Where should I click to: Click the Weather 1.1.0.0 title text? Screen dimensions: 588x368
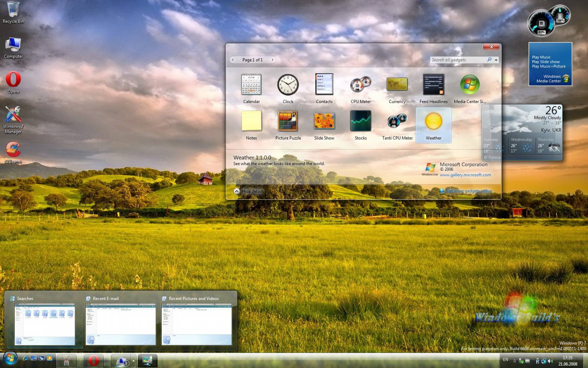(x=252, y=158)
